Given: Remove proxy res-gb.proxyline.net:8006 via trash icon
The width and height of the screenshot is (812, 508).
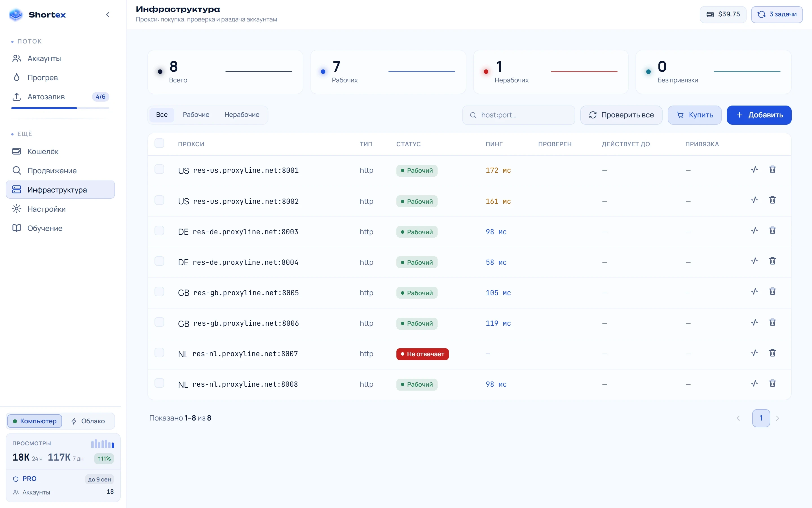Looking at the screenshot, I should (x=773, y=322).
